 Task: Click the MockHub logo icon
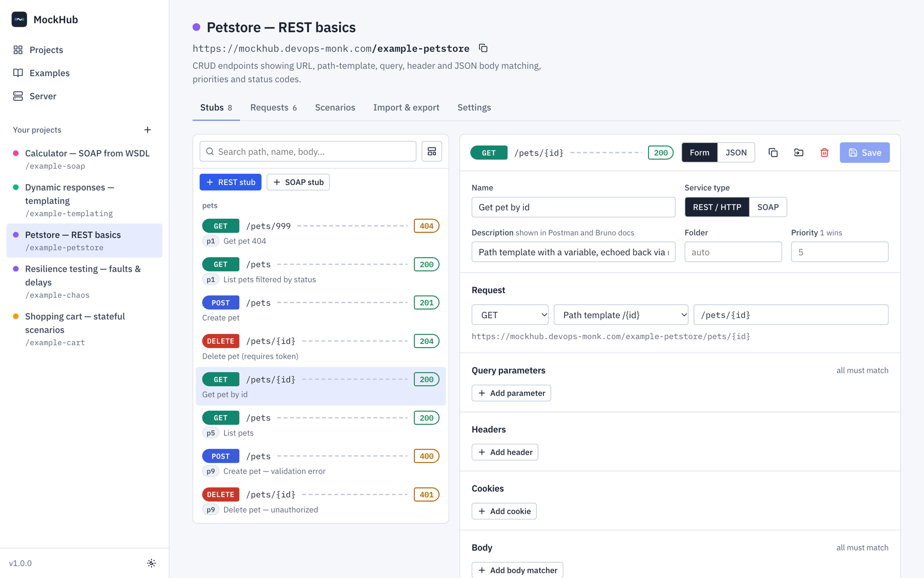pyautogui.click(x=19, y=19)
